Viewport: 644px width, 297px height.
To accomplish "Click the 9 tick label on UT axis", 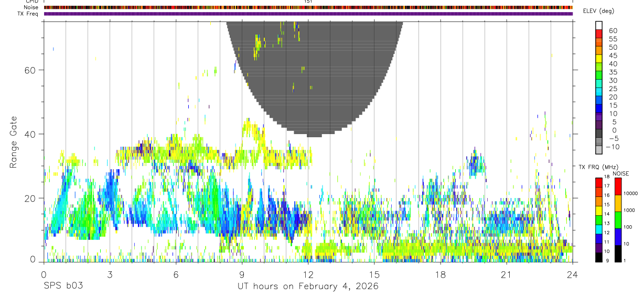I will (242, 274).
